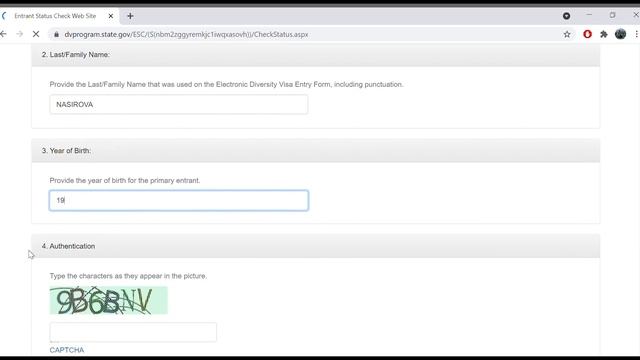Click the Year of Birth input field
This screenshot has height=360, width=640.
[x=179, y=200]
